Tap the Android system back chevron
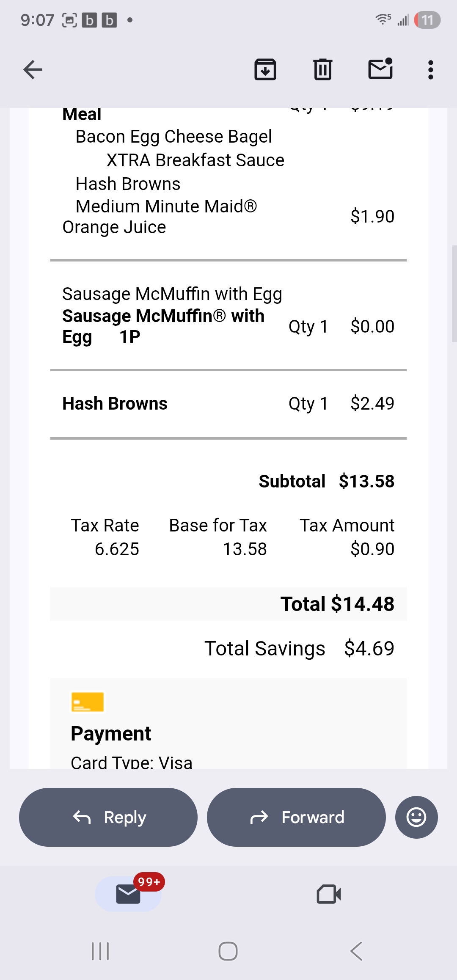The height and width of the screenshot is (980, 457). pos(356,951)
